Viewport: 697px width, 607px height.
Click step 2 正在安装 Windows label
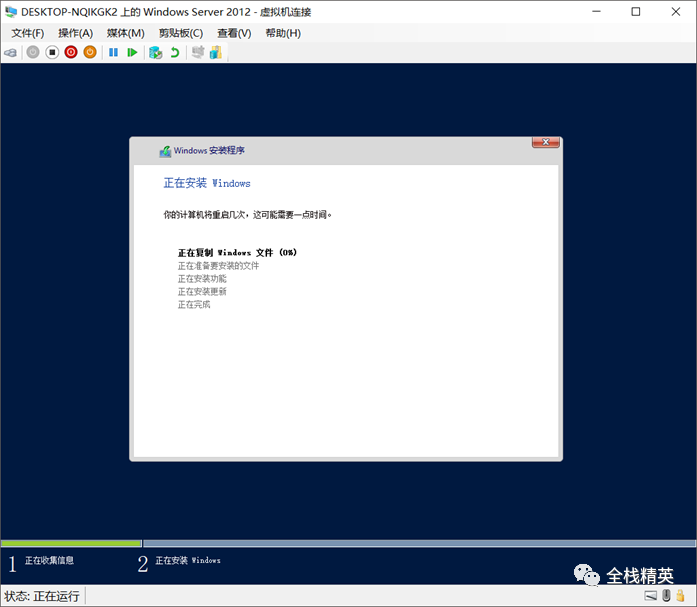(188, 560)
